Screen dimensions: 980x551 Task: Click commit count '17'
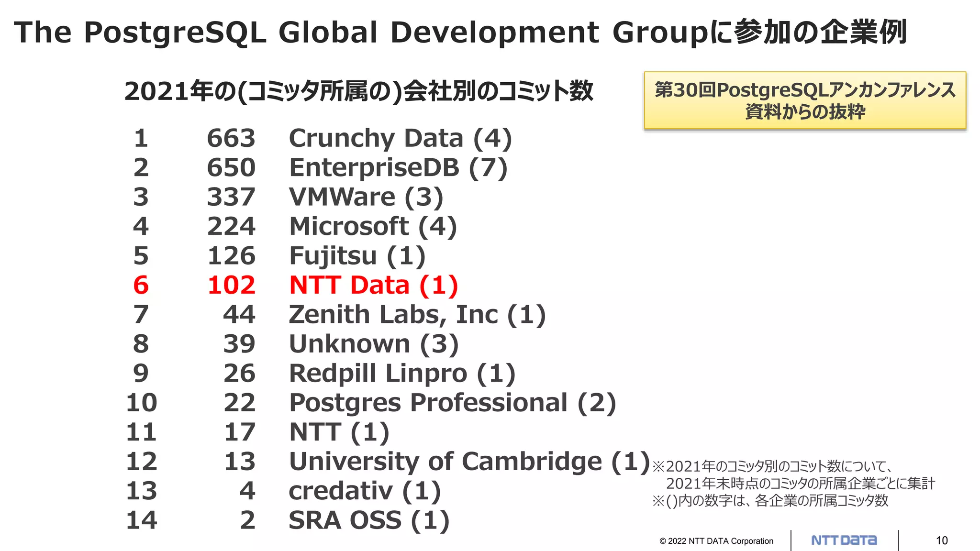pos(239,432)
